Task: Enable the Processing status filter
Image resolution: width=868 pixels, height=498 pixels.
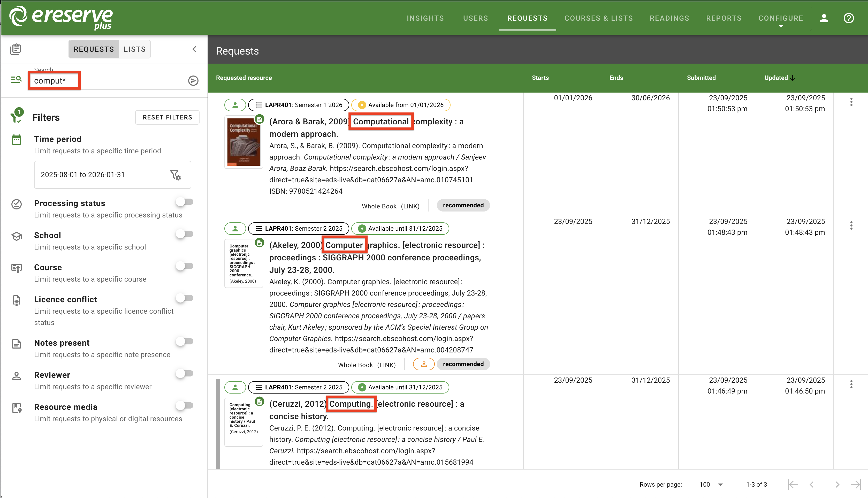Action: coord(185,202)
